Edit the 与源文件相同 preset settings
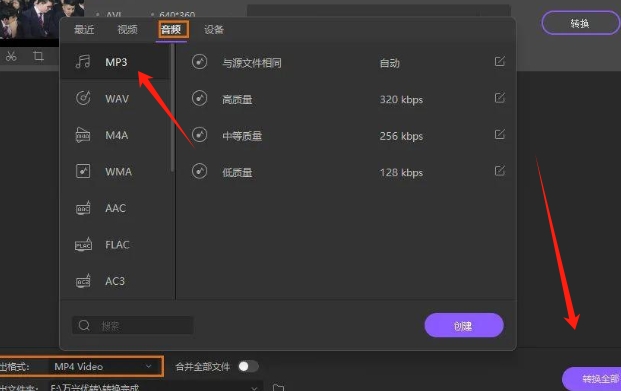 click(499, 61)
